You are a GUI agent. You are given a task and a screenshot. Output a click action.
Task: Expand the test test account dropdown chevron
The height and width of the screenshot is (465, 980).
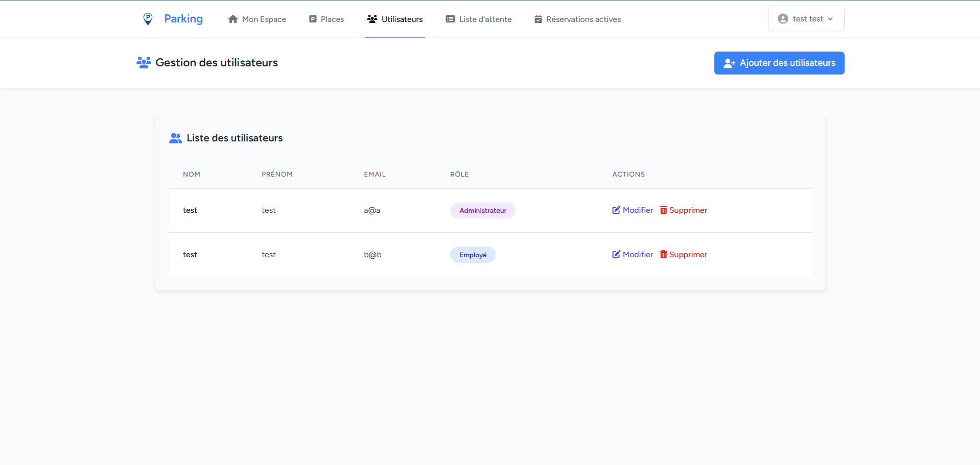830,19
